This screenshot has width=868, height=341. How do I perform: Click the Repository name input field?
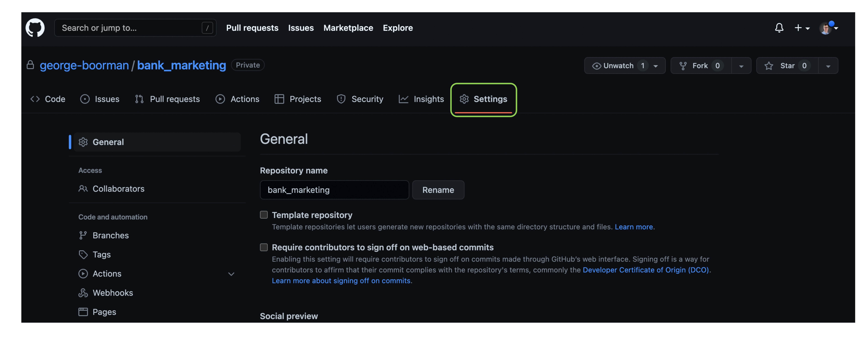[x=334, y=190]
